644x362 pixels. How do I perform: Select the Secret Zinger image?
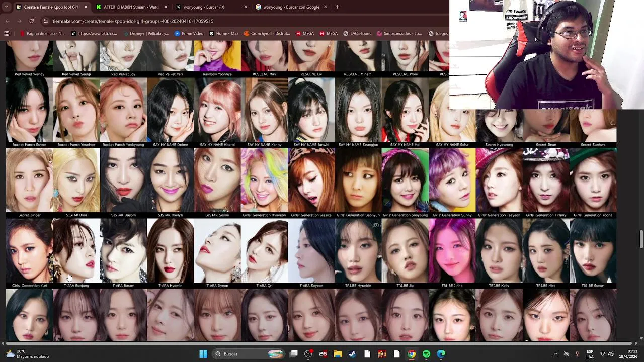[29, 180]
